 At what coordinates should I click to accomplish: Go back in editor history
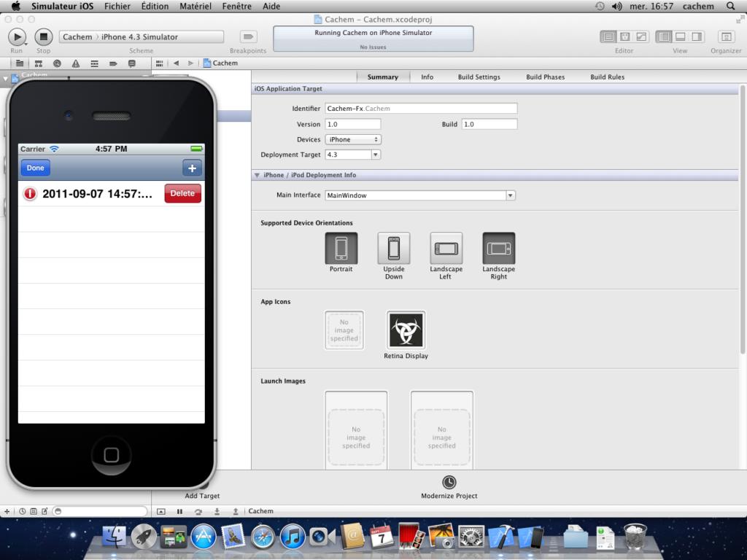pos(177,63)
